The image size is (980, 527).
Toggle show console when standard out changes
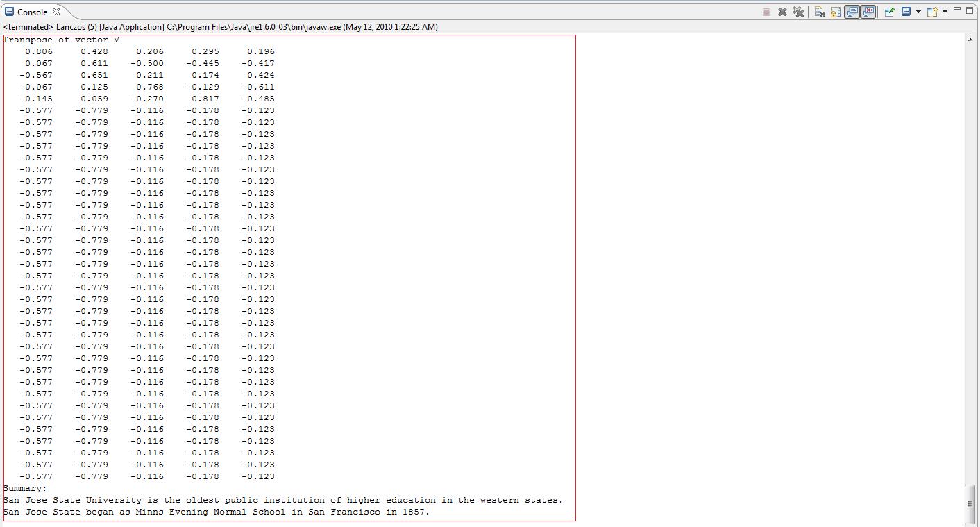[852, 12]
